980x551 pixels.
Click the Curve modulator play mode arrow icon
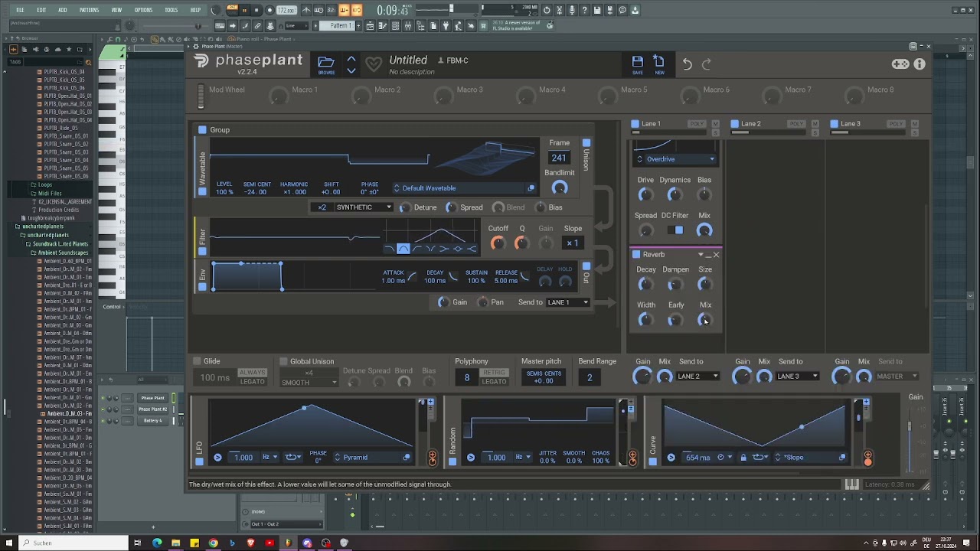(x=671, y=458)
